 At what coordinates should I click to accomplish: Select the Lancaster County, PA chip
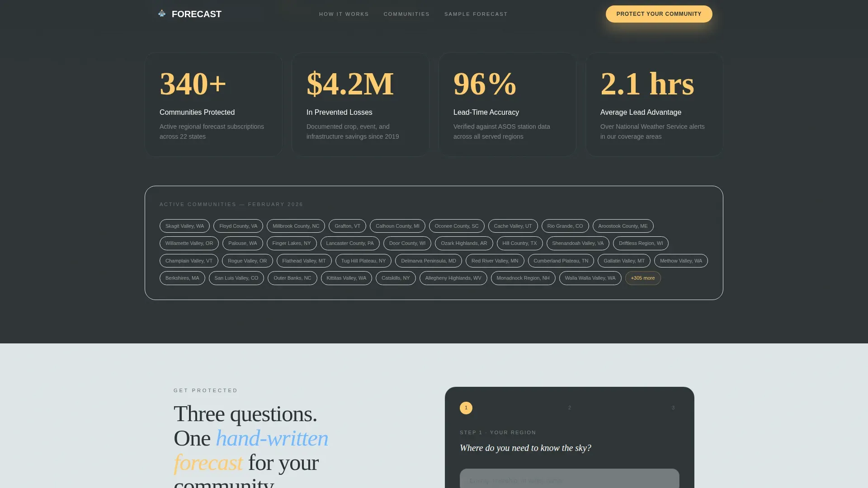point(350,243)
